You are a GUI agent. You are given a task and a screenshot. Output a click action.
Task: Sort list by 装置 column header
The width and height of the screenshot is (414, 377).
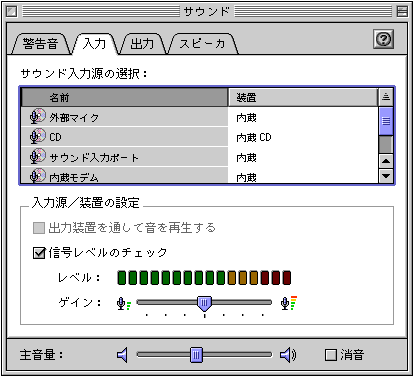tap(303, 97)
